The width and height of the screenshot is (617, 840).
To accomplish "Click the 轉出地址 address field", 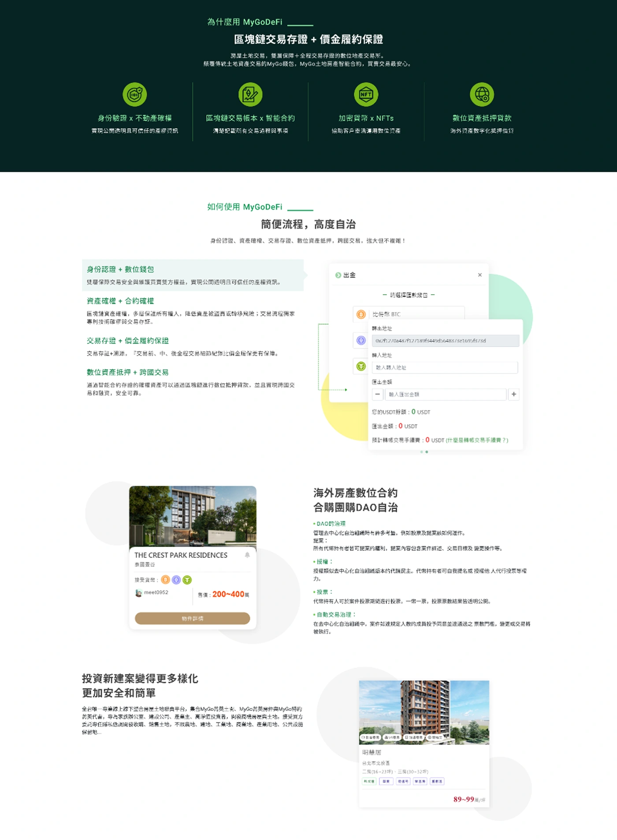I will (445, 340).
